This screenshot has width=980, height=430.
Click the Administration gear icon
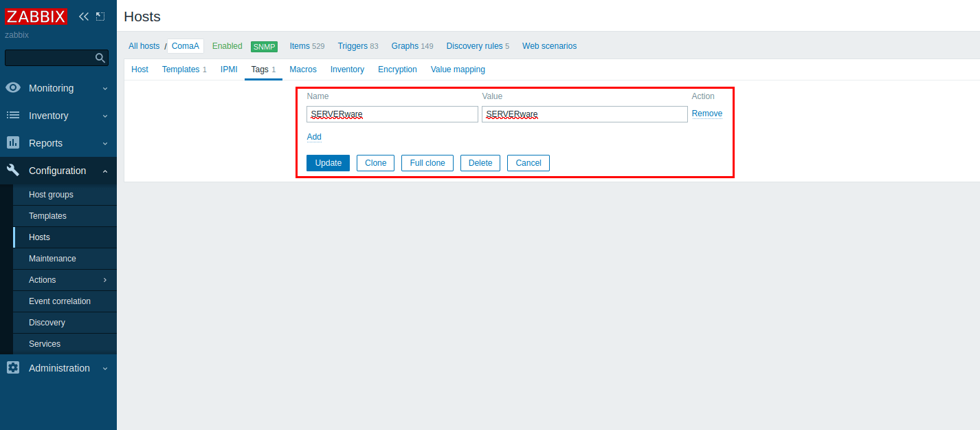point(12,368)
